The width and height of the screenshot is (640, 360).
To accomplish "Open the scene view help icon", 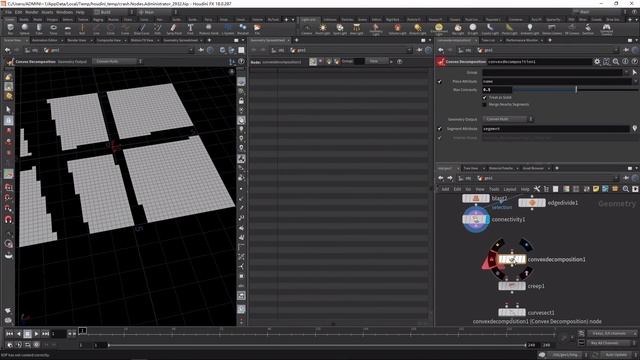I will click(x=241, y=62).
